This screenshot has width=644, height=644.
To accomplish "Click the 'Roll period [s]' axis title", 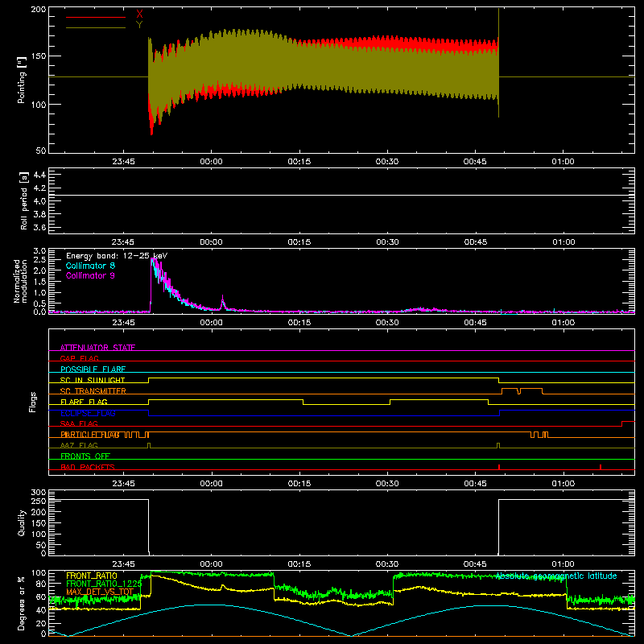I will coord(24,200).
